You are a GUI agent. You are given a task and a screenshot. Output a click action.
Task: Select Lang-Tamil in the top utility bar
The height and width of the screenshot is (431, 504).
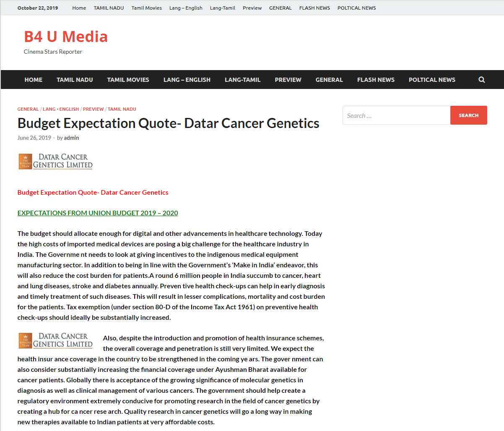(x=222, y=8)
